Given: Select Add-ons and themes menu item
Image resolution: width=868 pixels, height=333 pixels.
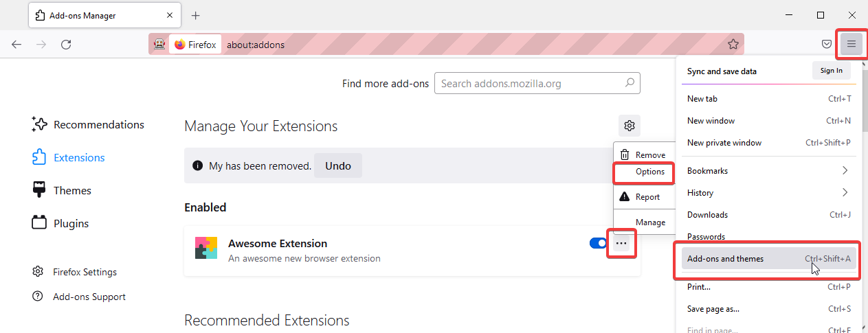Looking at the screenshot, I should point(770,259).
